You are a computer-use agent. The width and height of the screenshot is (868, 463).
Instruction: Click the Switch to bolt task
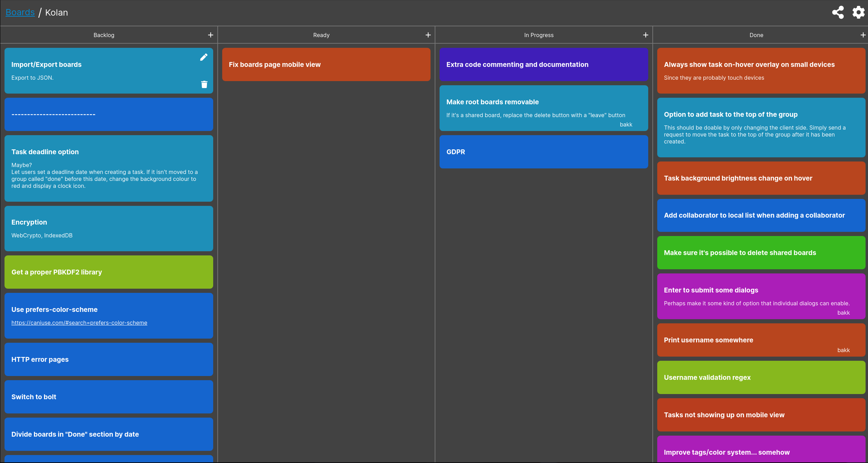tap(108, 397)
